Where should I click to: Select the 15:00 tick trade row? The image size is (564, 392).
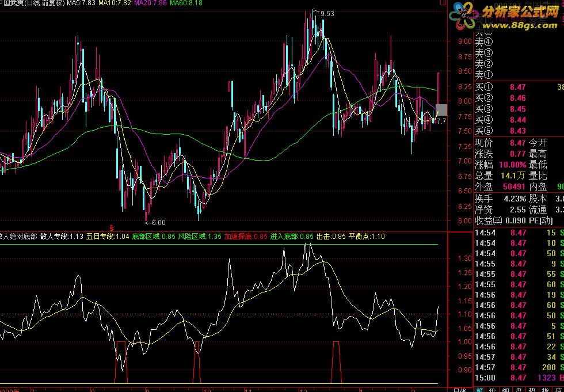[x=519, y=378]
